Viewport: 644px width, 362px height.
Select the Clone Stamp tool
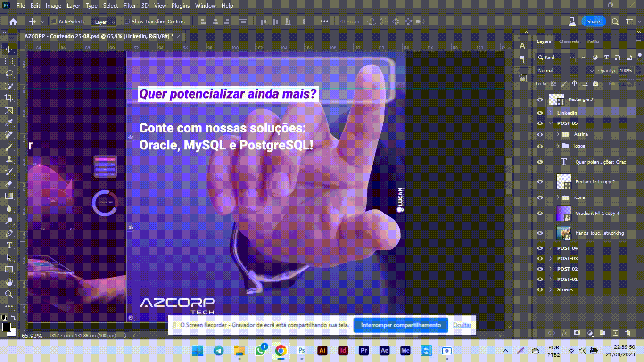click(x=8, y=159)
